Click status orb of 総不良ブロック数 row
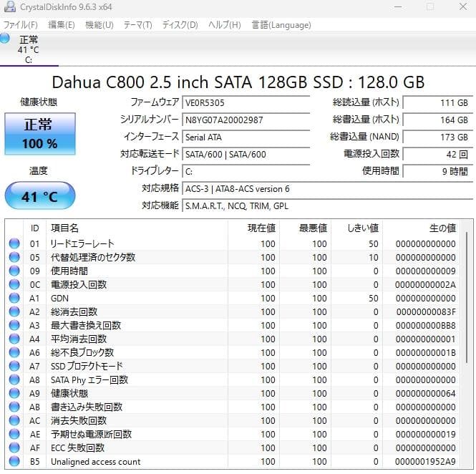Image resolution: width=476 pixels, height=474 pixels. click(14, 352)
